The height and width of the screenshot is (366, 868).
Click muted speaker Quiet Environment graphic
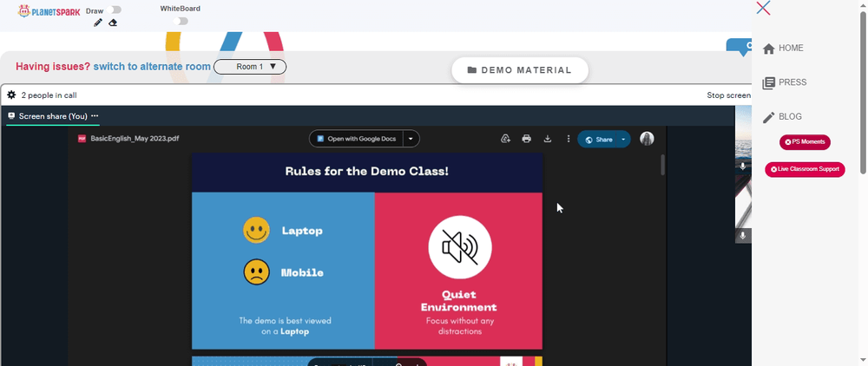tap(460, 247)
